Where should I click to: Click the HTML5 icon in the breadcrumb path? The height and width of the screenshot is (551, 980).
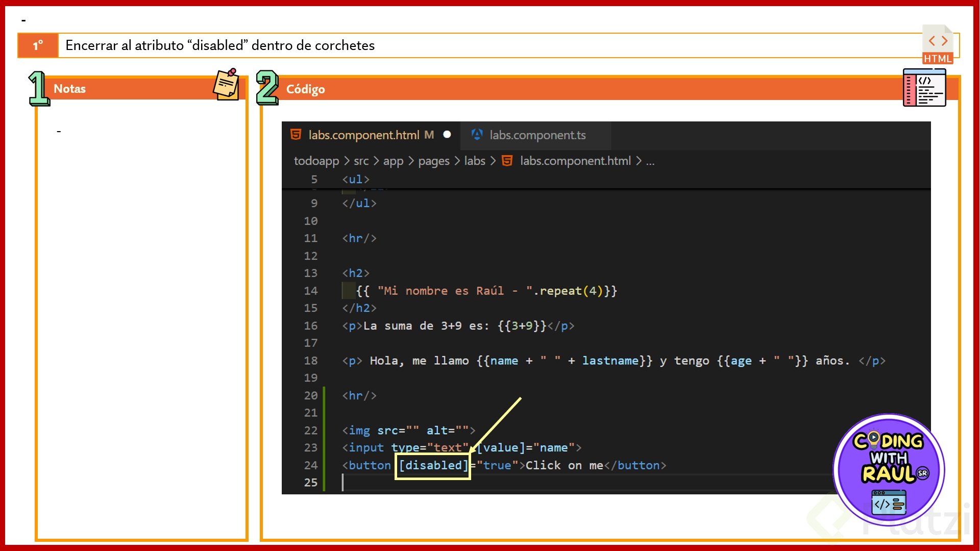[x=507, y=161]
